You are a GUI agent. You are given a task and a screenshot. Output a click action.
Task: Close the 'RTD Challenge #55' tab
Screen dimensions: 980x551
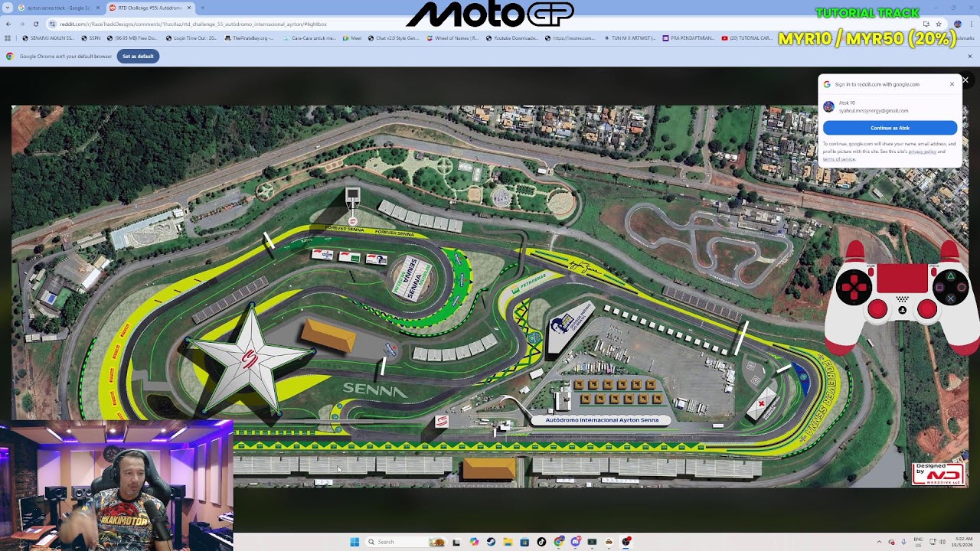[x=189, y=8]
